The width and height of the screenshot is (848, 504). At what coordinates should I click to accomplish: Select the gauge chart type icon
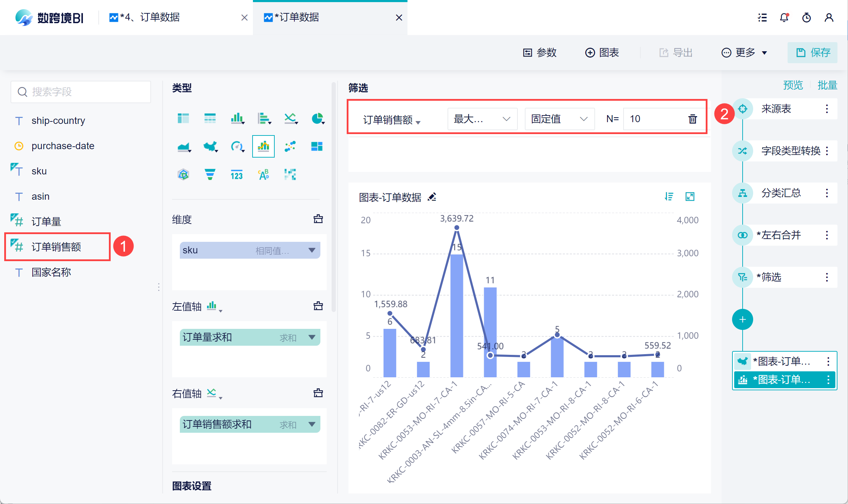pos(237,146)
